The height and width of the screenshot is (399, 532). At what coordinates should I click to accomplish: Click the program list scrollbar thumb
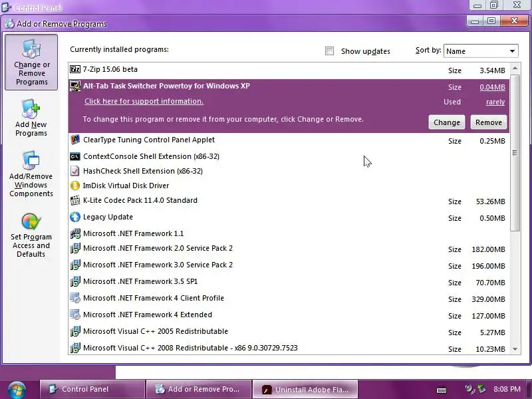click(515, 153)
